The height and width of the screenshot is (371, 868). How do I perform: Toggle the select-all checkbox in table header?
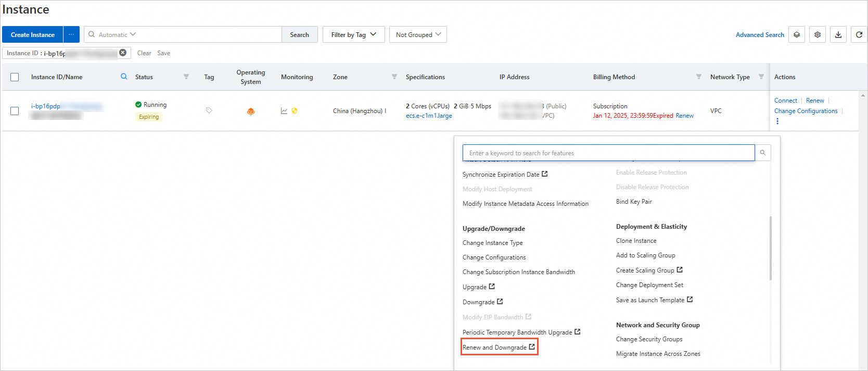click(15, 77)
